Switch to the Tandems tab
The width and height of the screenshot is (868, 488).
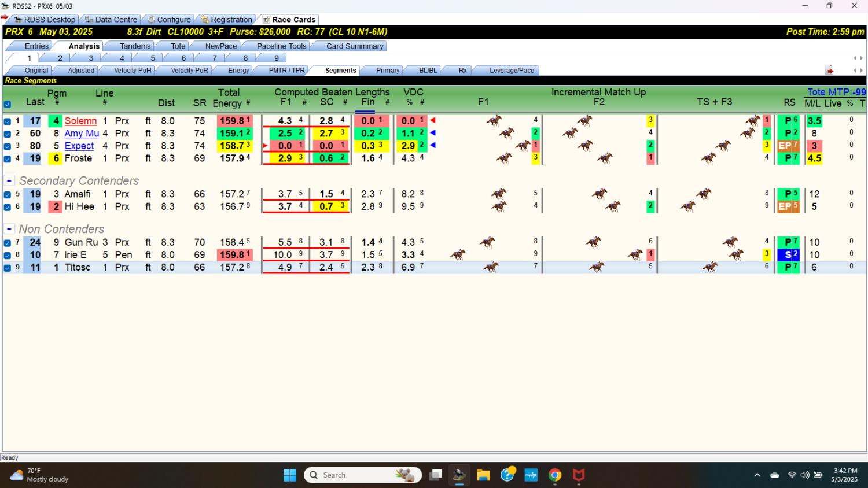pos(135,46)
